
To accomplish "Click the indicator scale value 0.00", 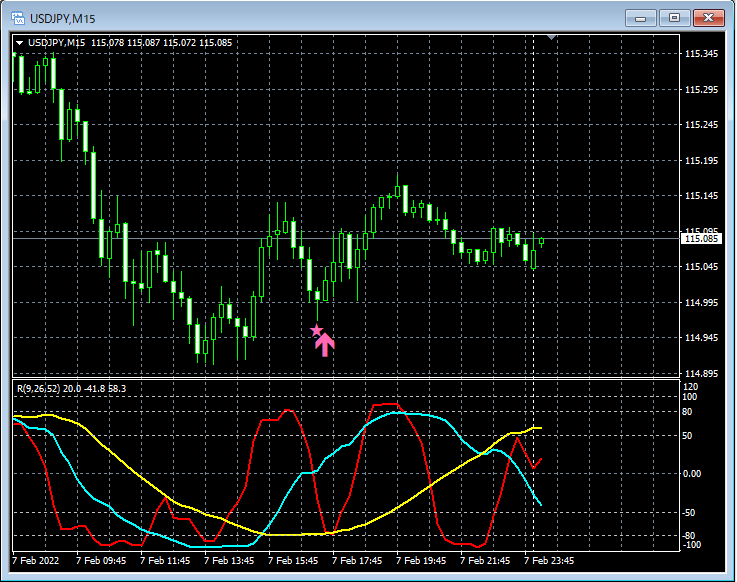I will (x=692, y=473).
